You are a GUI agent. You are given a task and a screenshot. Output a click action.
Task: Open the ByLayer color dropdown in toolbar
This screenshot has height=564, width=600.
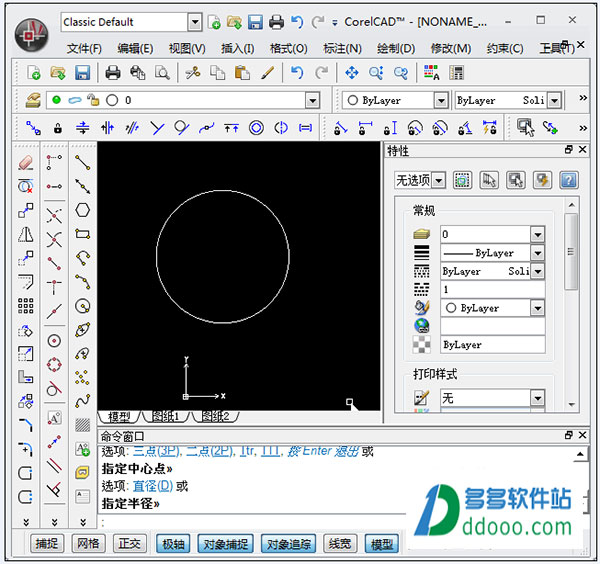441,101
